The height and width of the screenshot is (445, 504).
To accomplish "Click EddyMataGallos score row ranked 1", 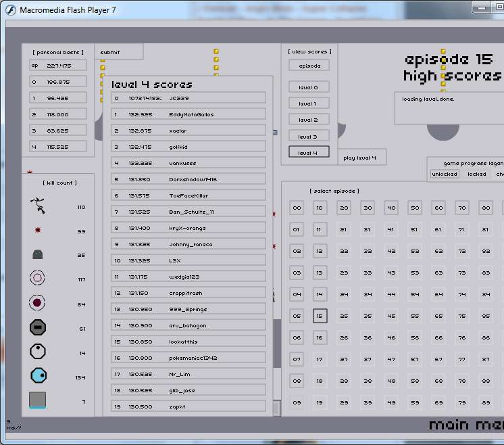I will coord(188,114).
